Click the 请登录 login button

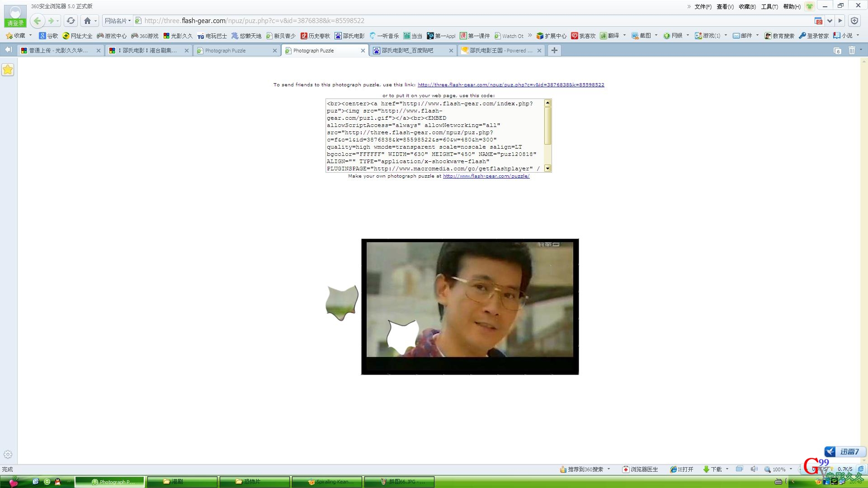(x=15, y=23)
